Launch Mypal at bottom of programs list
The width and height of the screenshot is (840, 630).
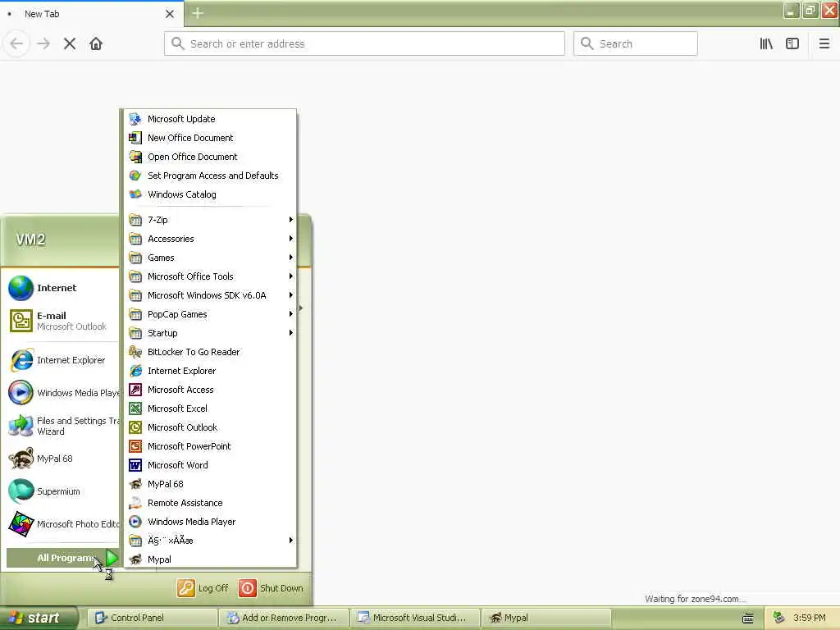[210, 559]
